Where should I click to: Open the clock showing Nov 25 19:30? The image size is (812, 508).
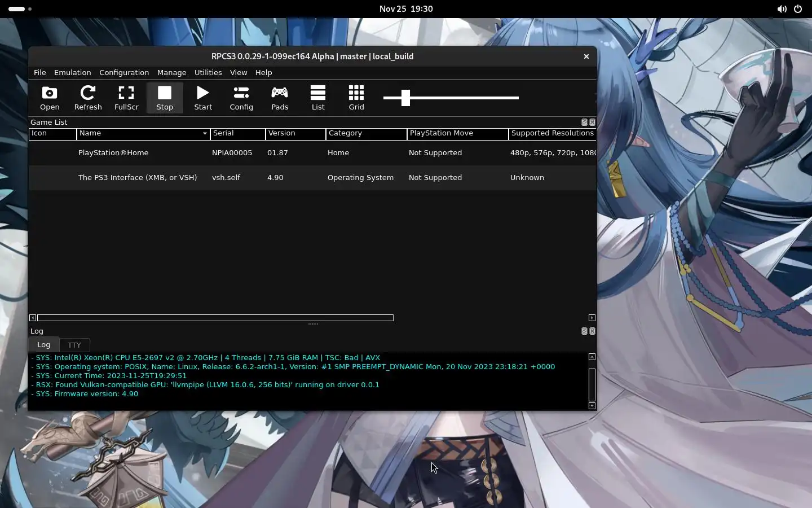pyautogui.click(x=406, y=9)
